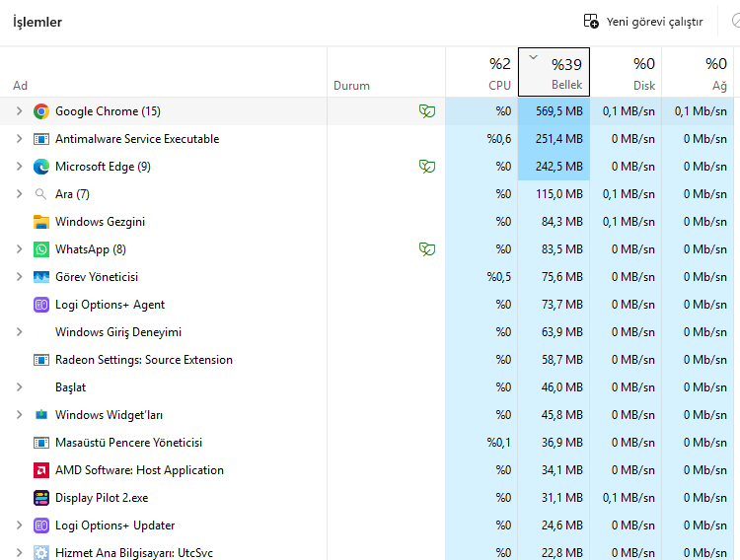Image resolution: width=740 pixels, height=560 pixels.
Task: Expand the Ara (7) process group
Action: 19,194
